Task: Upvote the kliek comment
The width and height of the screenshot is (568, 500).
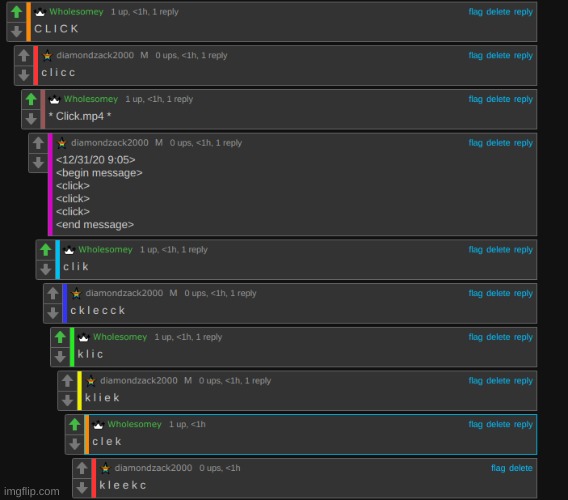Action: 67,380
